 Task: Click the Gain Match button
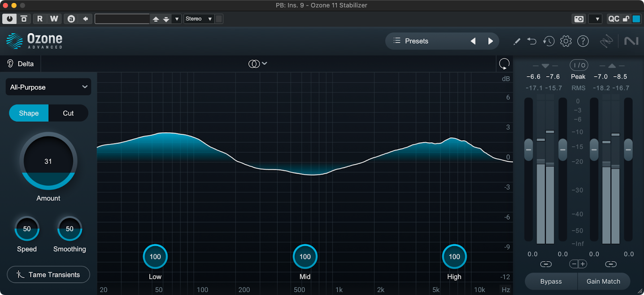pyautogui.click(x=604, y=281)
